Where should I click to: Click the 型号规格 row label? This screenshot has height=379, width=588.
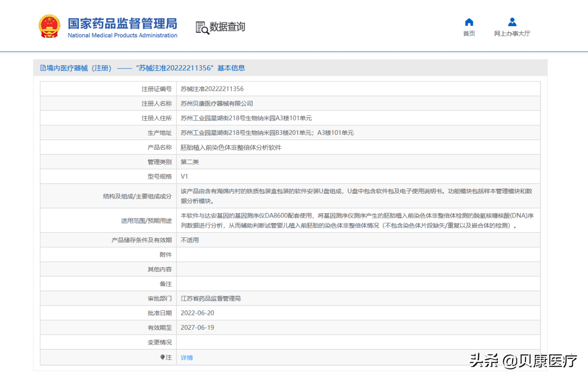coord(160,177)
